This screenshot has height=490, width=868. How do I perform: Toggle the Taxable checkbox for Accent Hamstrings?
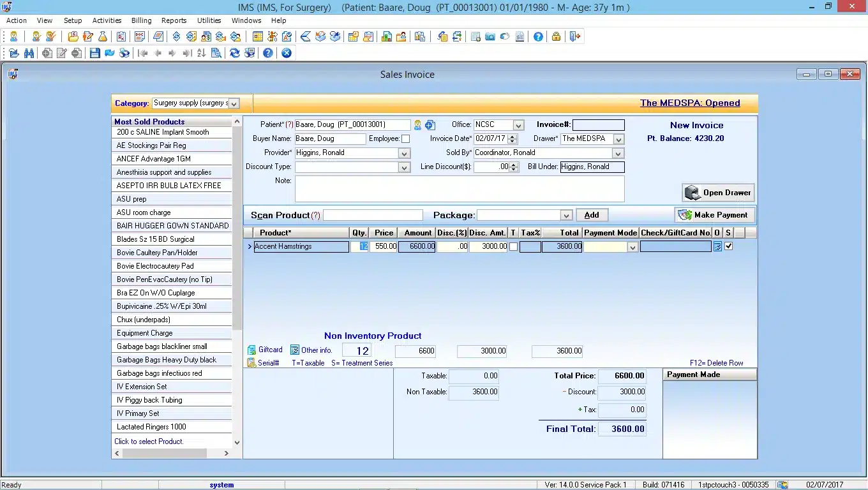point(513,246)
